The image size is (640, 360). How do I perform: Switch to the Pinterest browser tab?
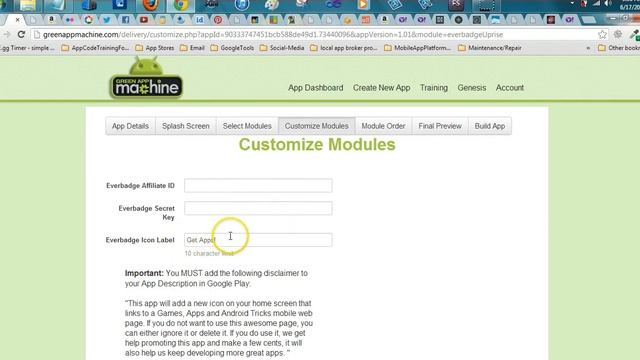(218, 20)
